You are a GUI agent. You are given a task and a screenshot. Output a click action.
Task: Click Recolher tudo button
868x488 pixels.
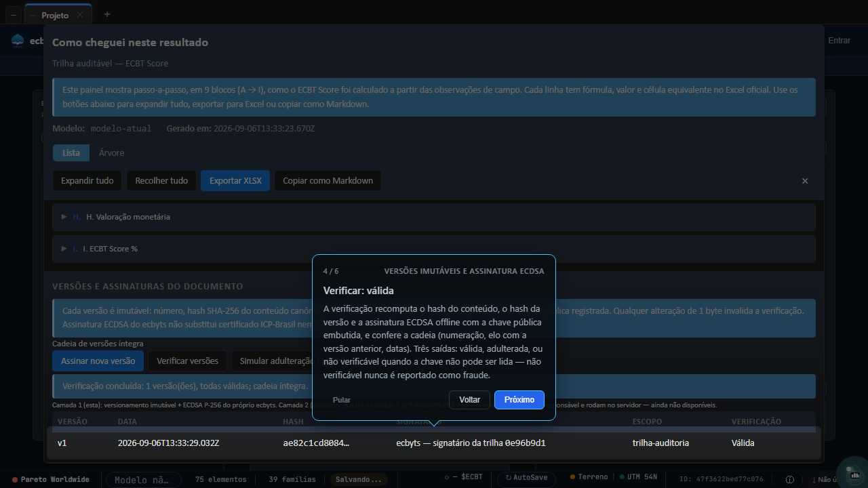click(161, 181)
